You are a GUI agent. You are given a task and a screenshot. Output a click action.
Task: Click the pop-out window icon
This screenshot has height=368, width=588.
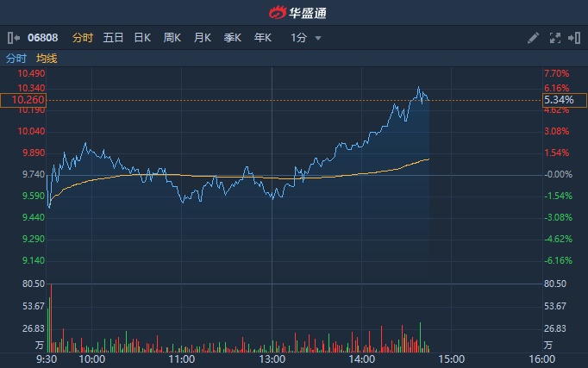coord(573,38)
